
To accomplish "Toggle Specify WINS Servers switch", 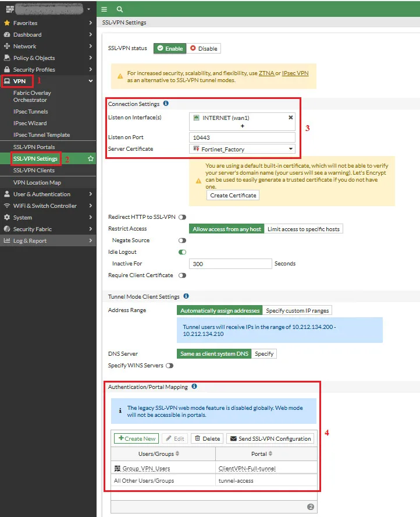I will (x=170, y=366).
